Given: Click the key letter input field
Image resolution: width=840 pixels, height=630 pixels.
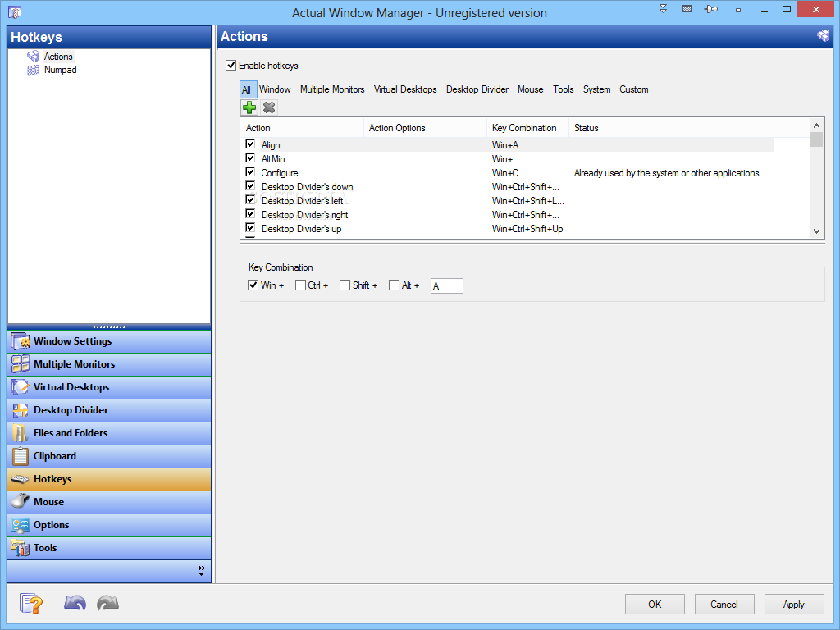Looking at the screenshot, I should coord(447,285).
